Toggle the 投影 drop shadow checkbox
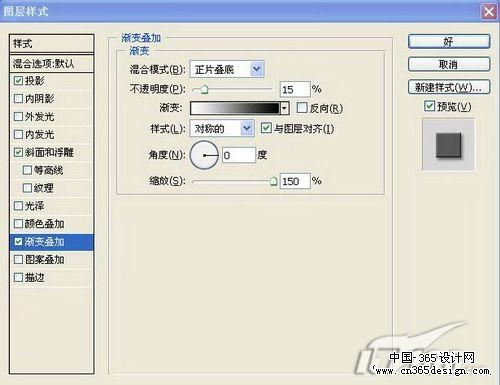 (x=18, y=81)
